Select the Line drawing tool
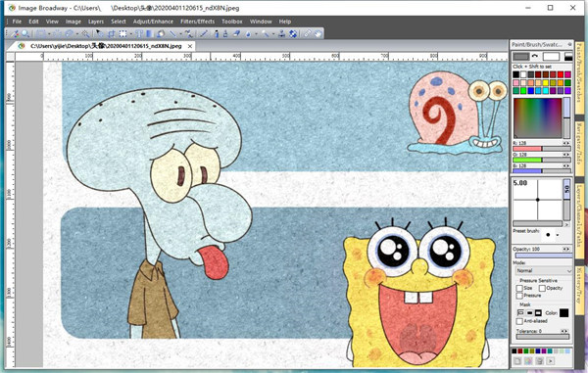Image resolution: width=588 pixels, height=373 pixels. click(172, 33)
